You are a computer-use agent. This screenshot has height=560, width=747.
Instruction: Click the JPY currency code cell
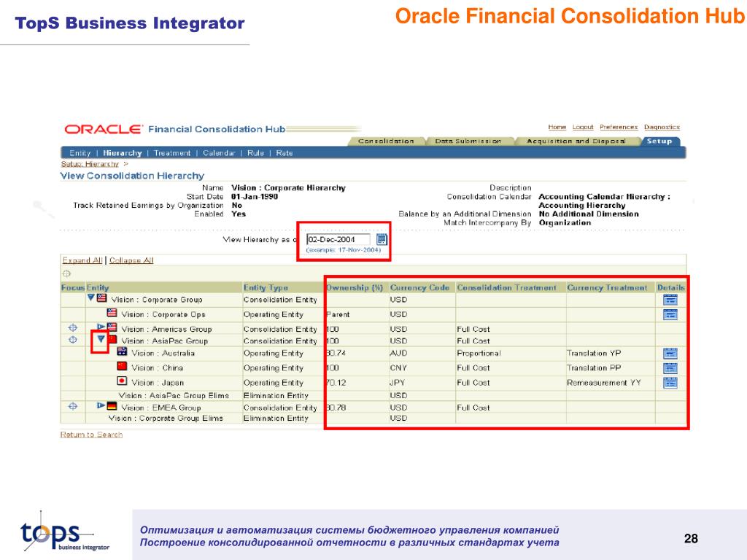point(398,383)
